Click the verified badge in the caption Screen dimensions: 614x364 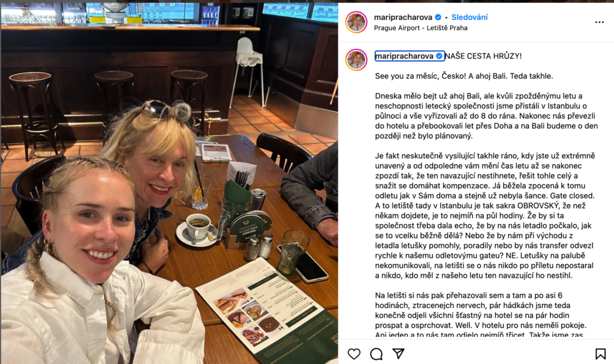pos(440,56)
